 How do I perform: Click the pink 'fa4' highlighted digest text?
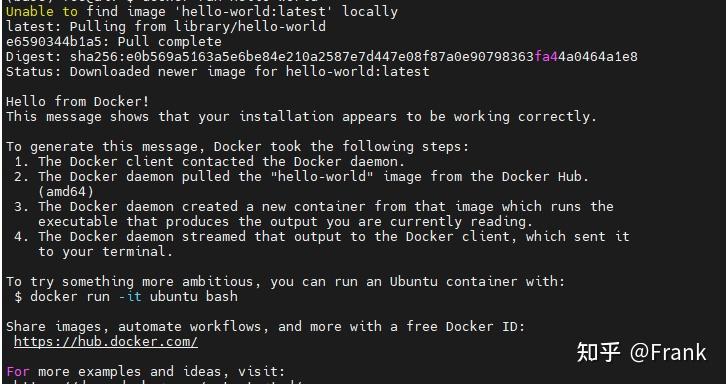tap(546, 57)
